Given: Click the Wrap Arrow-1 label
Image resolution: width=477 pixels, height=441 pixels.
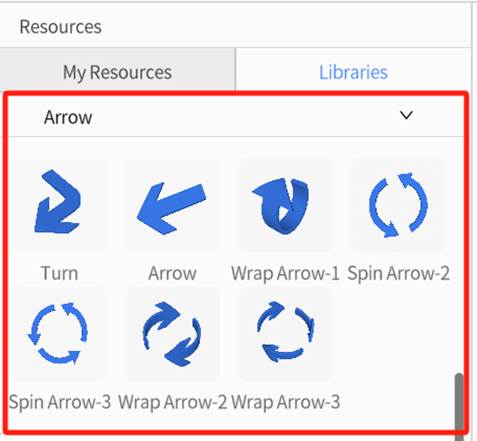Looking at the screenshot, I should [285, 274].
